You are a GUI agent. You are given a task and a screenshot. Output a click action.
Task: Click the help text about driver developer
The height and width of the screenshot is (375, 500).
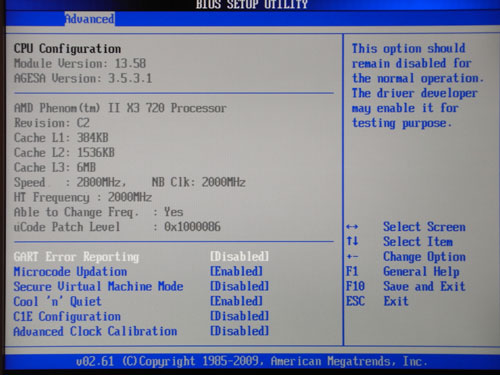(418, 86)
